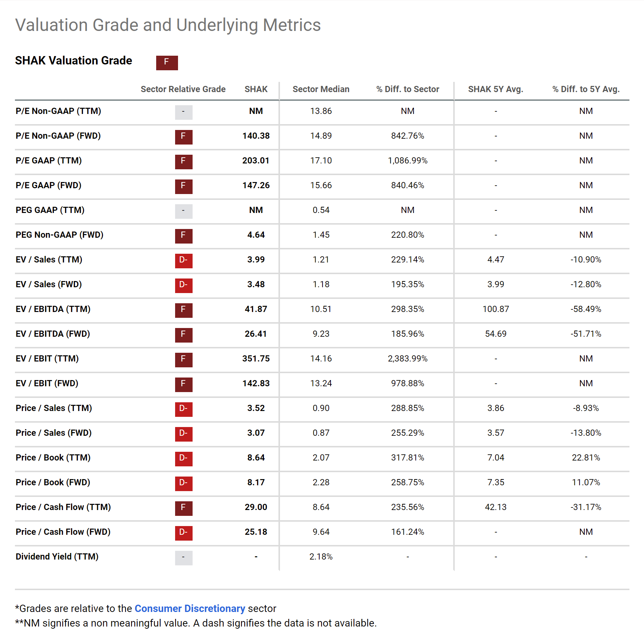Click the SHAK 5Y Avg. column header
This screenshot has height=644, width=644.
tap(495, 89)
